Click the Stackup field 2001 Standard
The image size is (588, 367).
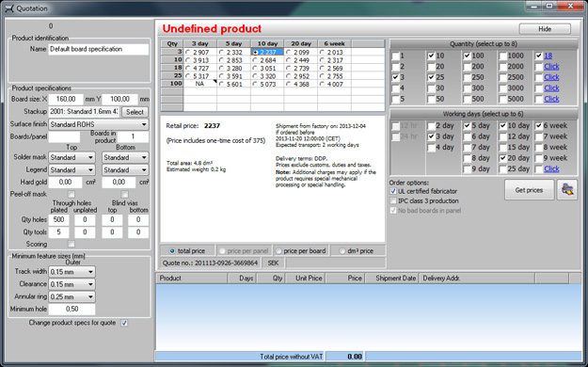point(85,112)
